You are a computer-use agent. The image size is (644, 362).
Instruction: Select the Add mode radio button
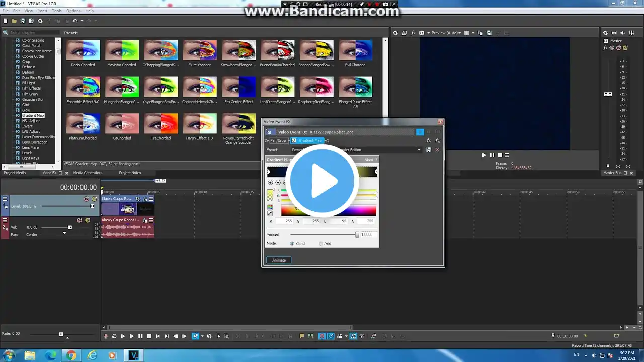(321, 244)
